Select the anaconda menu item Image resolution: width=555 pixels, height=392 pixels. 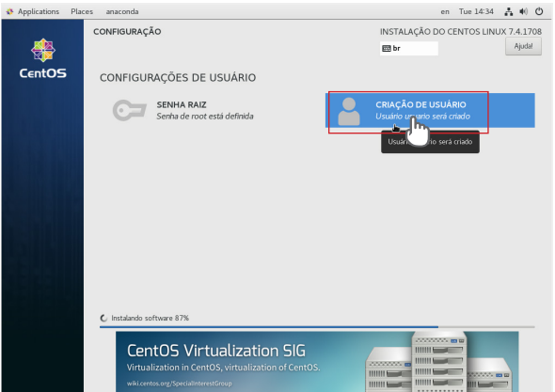122,11
